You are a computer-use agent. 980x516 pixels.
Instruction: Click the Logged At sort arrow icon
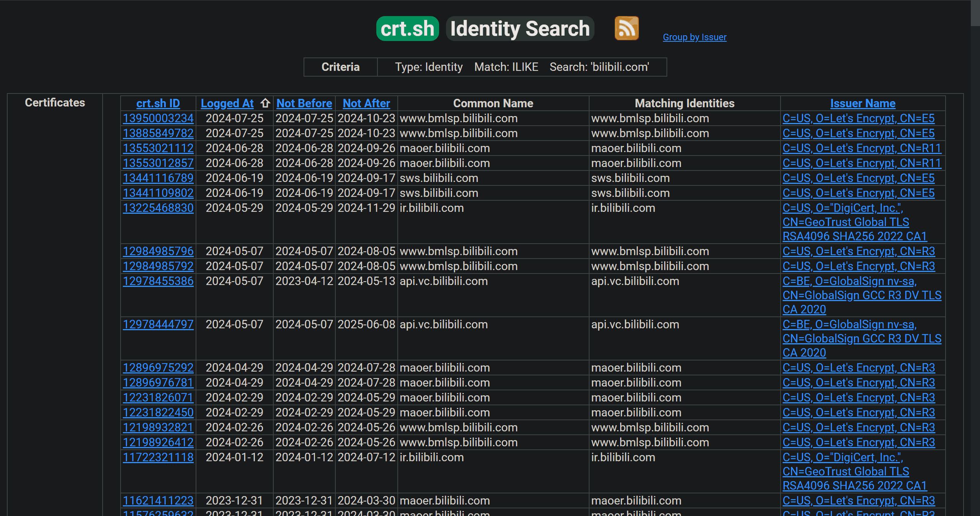pos(265,103)
